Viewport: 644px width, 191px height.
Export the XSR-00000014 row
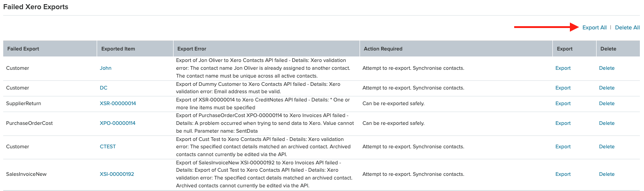[563, 103]
